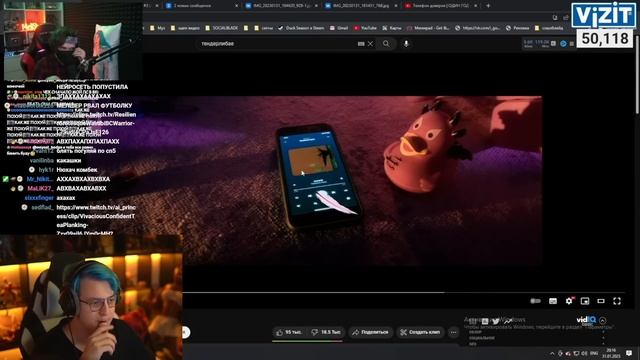Toggle subtitles in the video player
Screen dimensions: 640x360
(x=553, y=301)
